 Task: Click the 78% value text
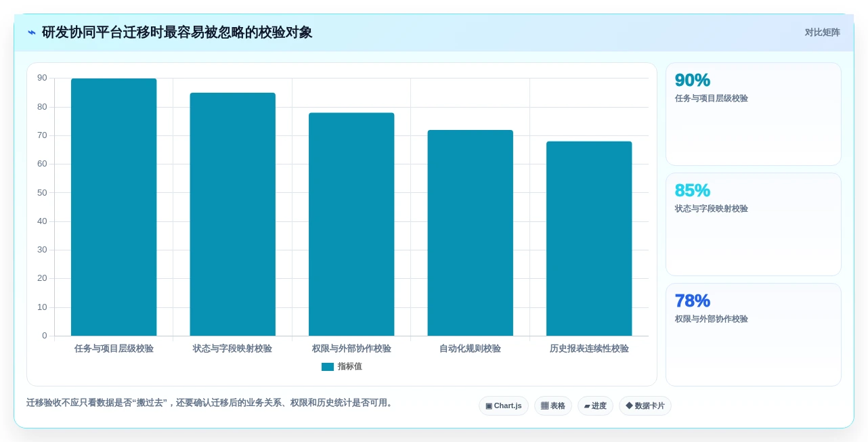click(x=693, y=301)
